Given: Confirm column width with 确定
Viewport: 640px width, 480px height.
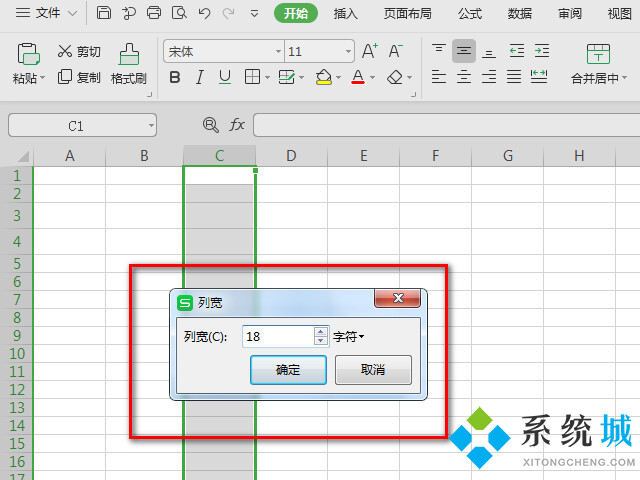Looking at the screenshot, I should coord(288,370).
